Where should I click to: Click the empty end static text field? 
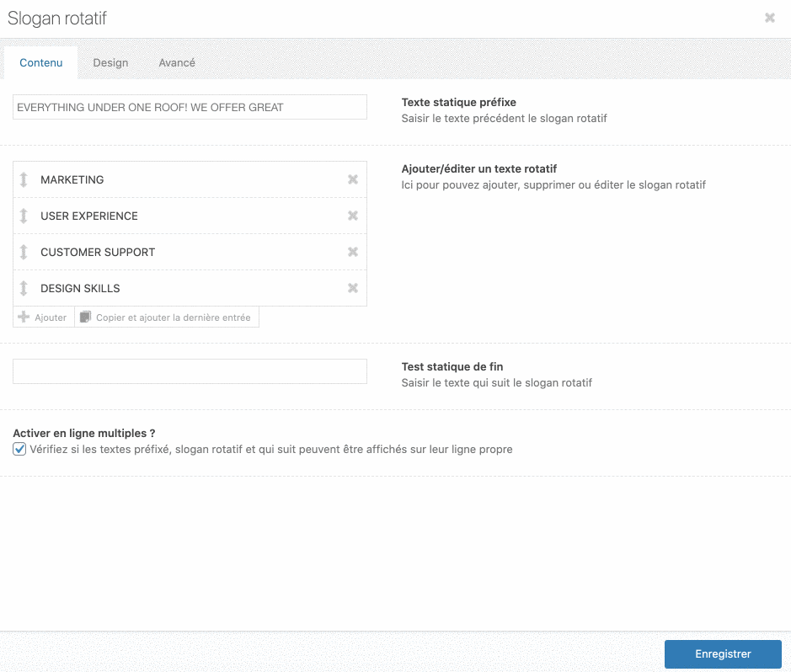pyautogui.click(x=190, y=371)
